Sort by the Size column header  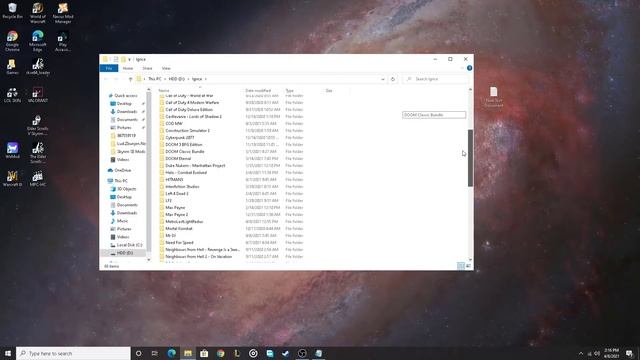point(329,91)
